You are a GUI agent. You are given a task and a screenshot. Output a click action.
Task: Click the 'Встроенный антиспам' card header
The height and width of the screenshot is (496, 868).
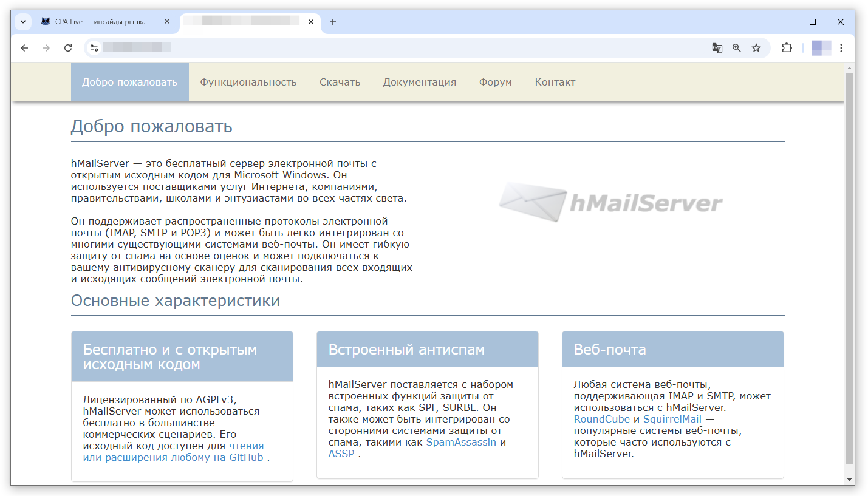tap(428, 349)
